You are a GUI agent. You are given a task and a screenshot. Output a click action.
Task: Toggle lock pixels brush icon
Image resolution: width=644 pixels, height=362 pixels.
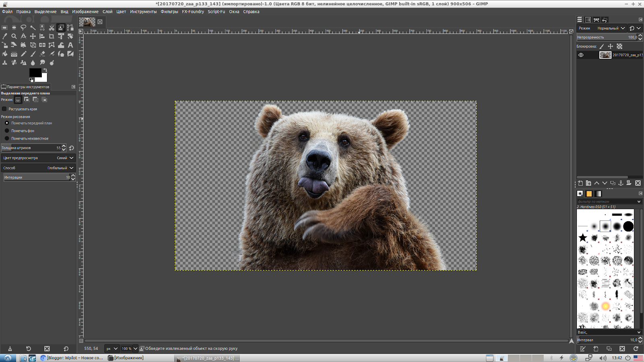pos(602,46)
